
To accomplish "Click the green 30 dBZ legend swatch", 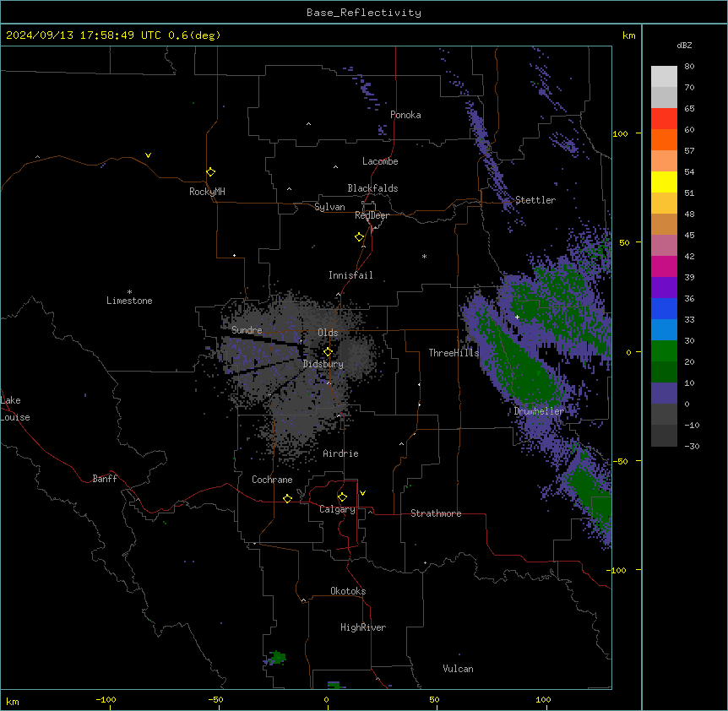I will coord(664,351).
